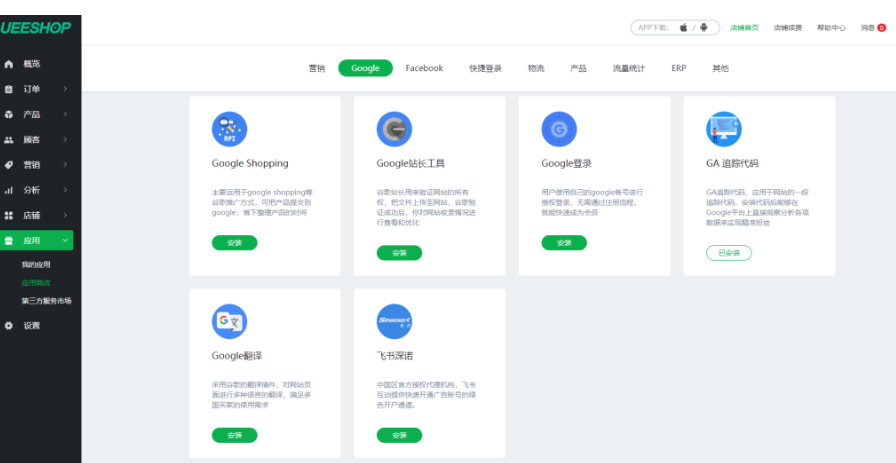
Task: Click the Apple iOS app download icon
Action: 683,27
